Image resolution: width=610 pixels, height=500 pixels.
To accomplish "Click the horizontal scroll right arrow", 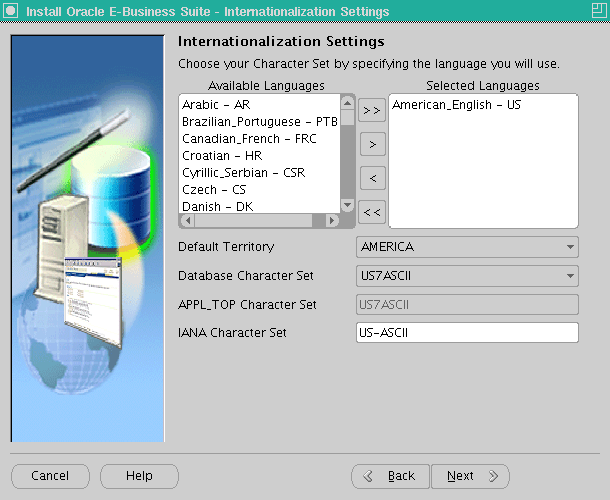I will coord(332,221).
